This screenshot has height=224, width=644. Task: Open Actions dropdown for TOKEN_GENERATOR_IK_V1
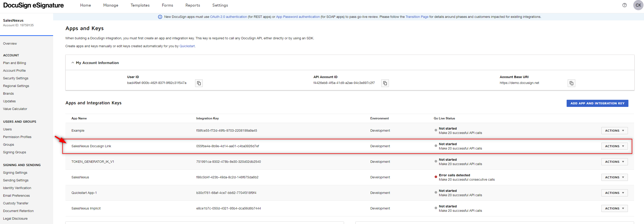pyautogui.click(x=614, y=162)
